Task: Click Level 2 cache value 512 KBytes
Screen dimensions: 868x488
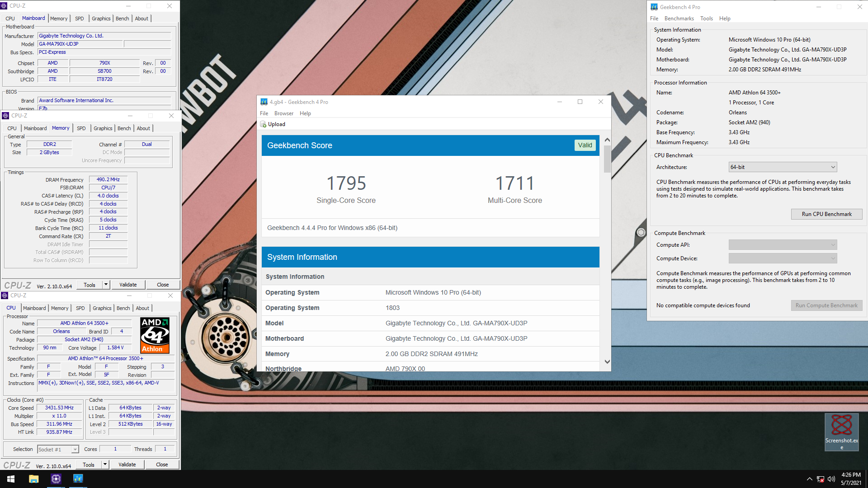Action: coord(131,424)
